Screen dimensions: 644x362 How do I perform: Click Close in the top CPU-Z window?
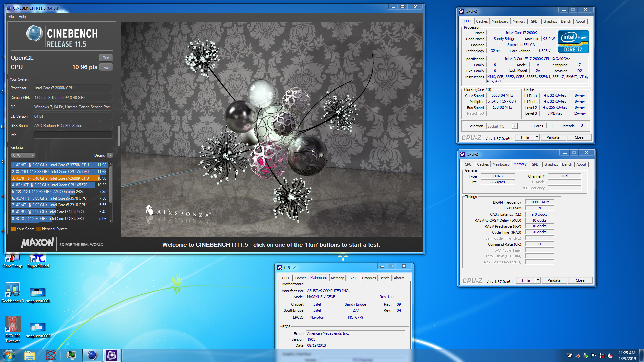[579, 138]
